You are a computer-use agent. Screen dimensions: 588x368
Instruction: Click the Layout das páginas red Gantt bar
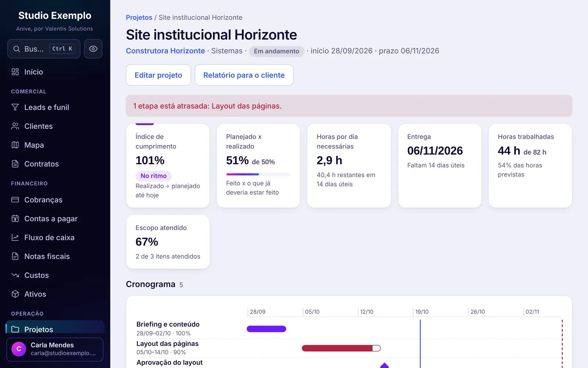tap(341, 348)
